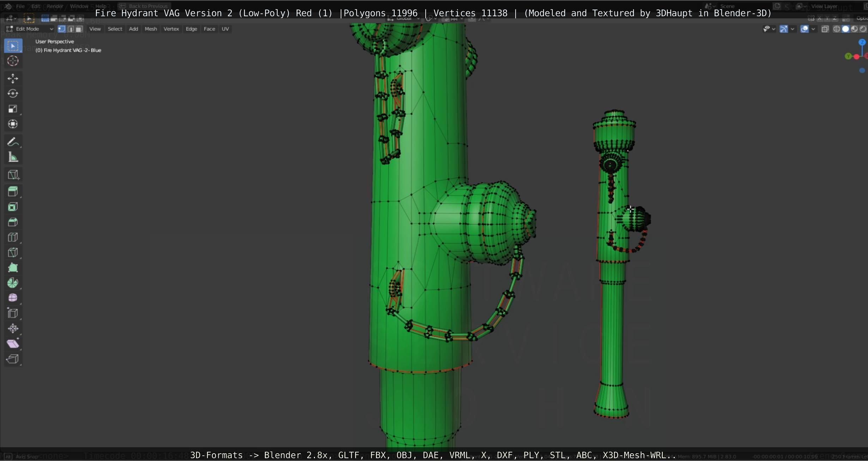Image resolution: width=868 pixels, height=461 pixels.
Task: Activate the Smooth vertices tool
Action: coord(13,298)
